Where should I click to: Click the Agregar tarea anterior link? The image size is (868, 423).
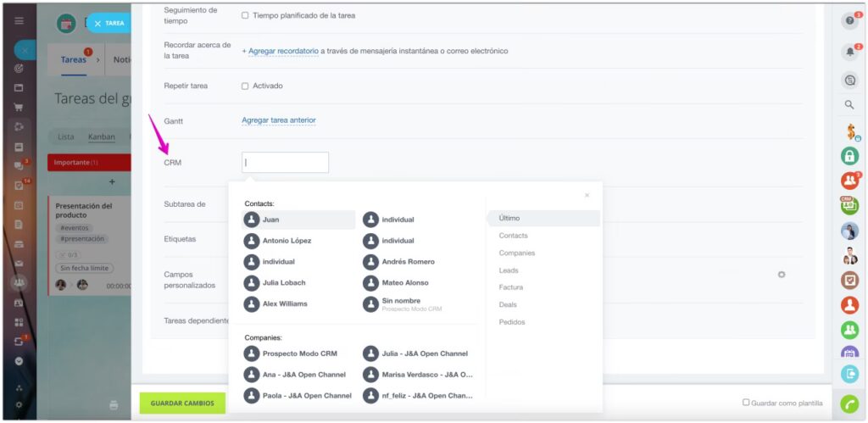point(278,120)
